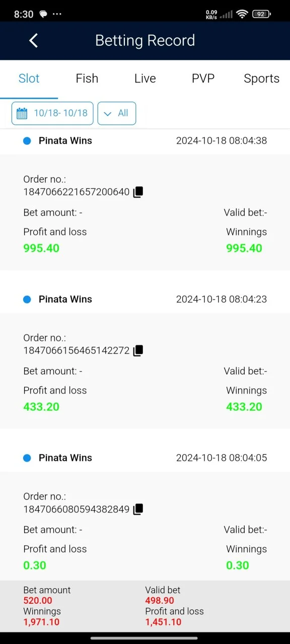
Task: Tap the chat bubble notification icon
Action: coord(43,15)
